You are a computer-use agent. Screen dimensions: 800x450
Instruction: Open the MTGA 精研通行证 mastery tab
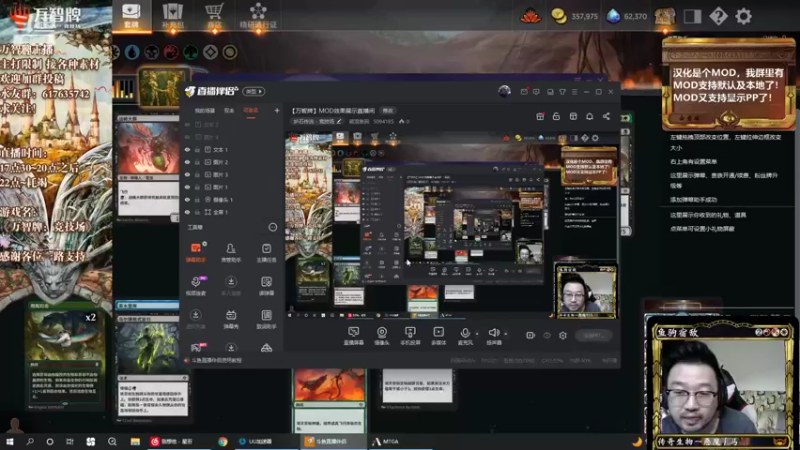[258, 15]
